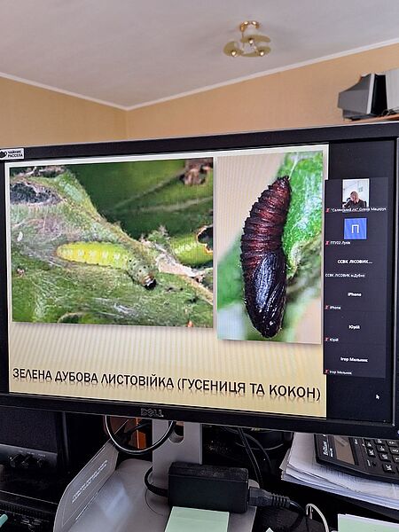This screenshot has width=399, height=532.
Task: Click the slide title ЗЕЛЕНА ДУБОВА ЛИСТОВІЙКА
Action: pyautogui.click(x=93, y=377)
